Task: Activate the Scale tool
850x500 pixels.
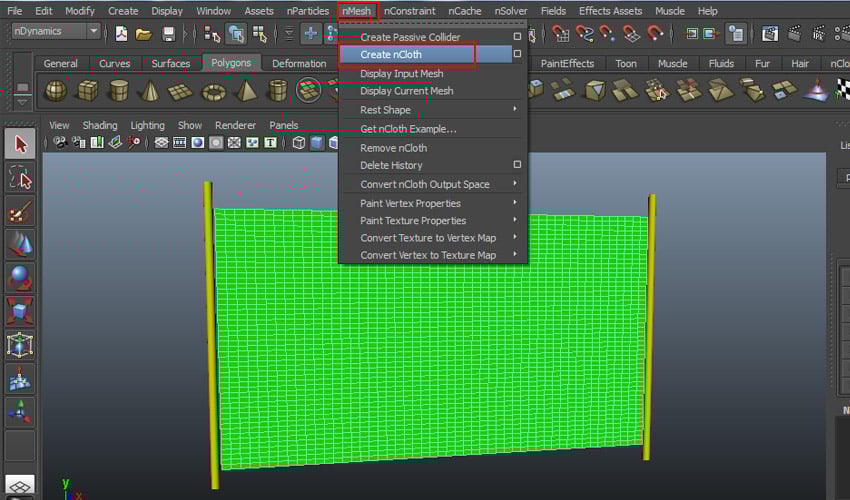Action: pyautogui.click(x=21, y=312)
